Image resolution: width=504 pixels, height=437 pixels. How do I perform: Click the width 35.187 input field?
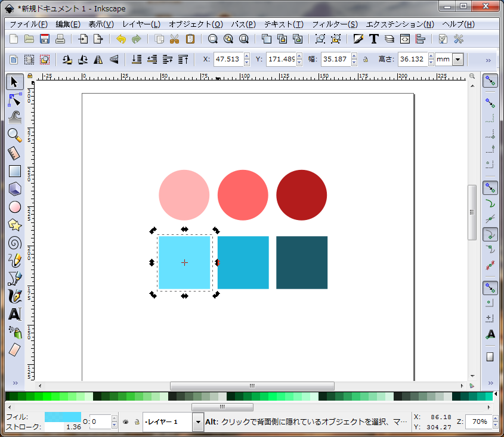[x=335, y=60]
